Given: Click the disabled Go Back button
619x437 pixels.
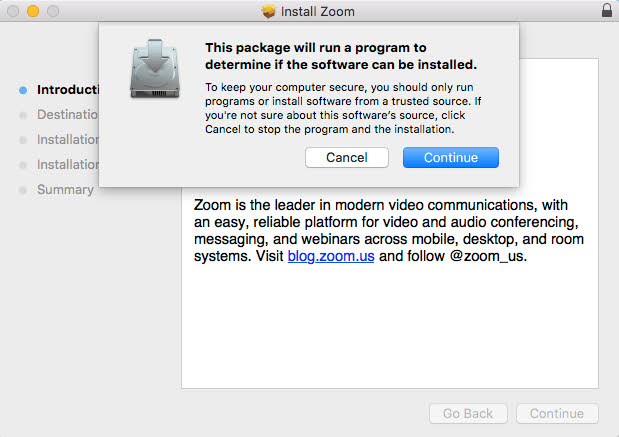Looking at the screenshot, I should [468, 413].
